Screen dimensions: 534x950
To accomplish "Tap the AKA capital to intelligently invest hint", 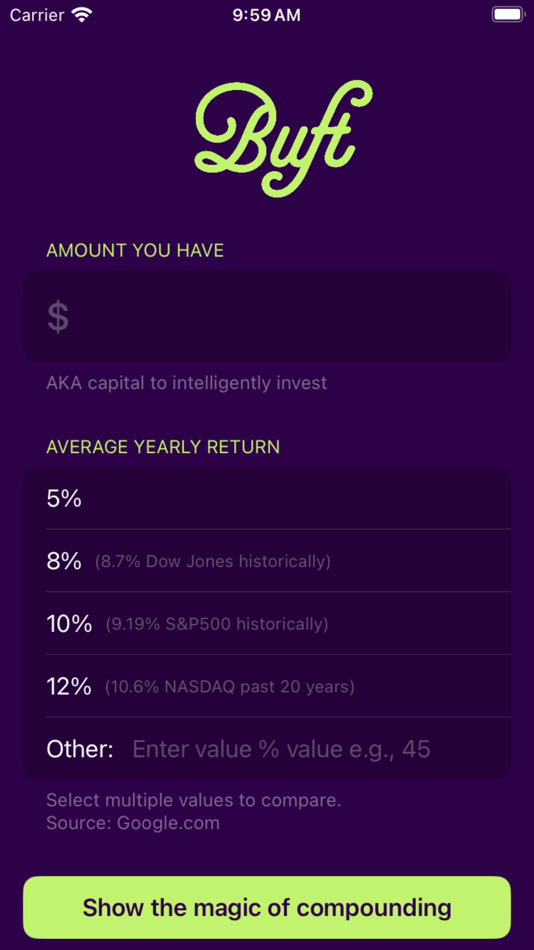I will (x=187, y=383).
